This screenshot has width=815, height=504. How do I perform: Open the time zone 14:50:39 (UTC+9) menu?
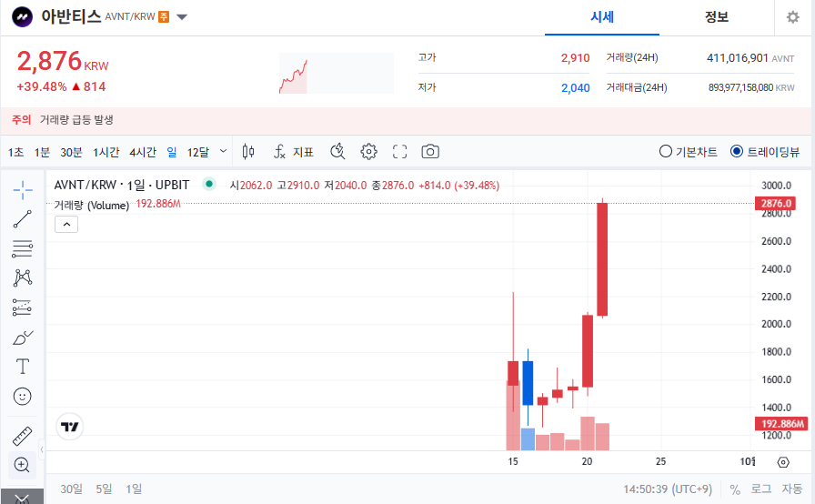(x=668, y=489)
